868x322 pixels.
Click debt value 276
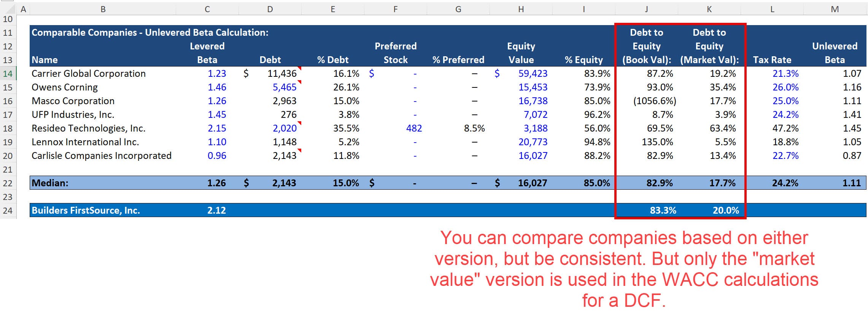(x=289, y=114)
